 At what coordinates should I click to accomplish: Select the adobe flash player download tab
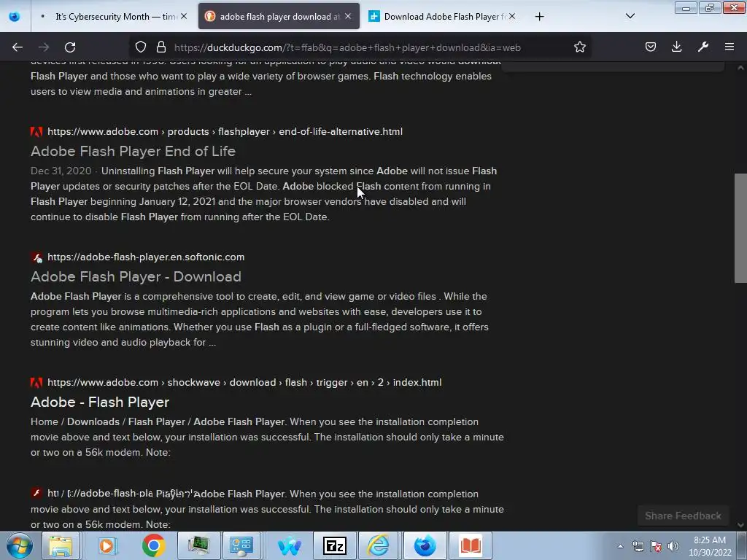279,17
